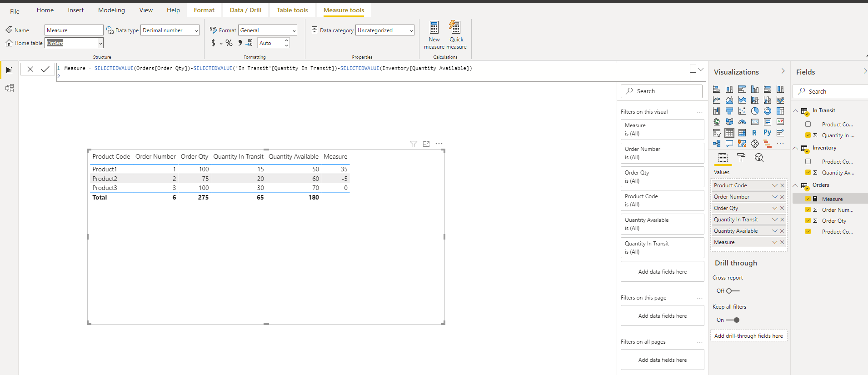Open the Data category dropdown

pos(385,30)
